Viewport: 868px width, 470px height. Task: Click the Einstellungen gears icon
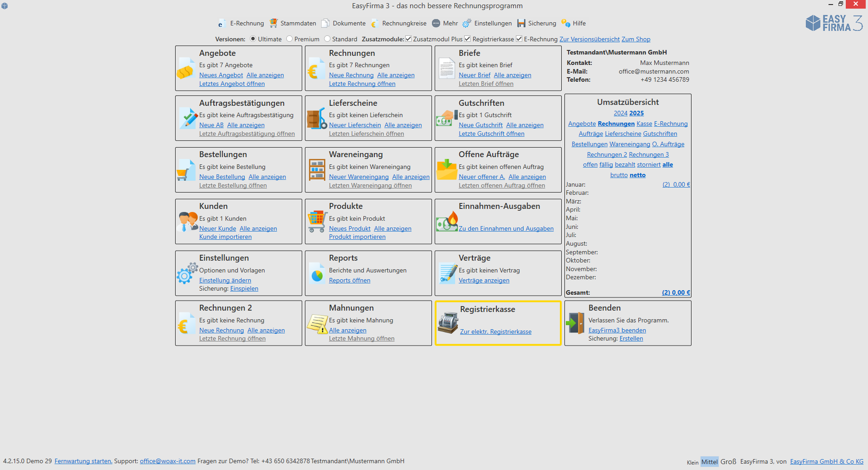(x=187, y=273)
